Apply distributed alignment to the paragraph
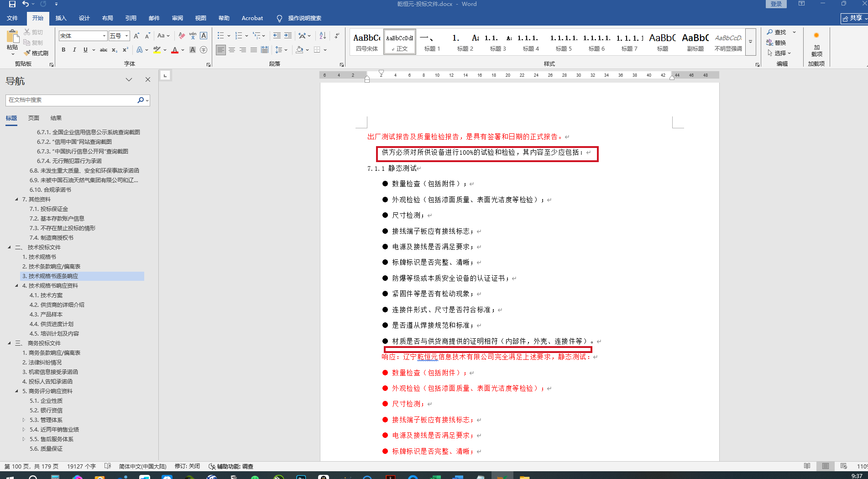The width and height of the screenshot is (868, 479). 265,50
